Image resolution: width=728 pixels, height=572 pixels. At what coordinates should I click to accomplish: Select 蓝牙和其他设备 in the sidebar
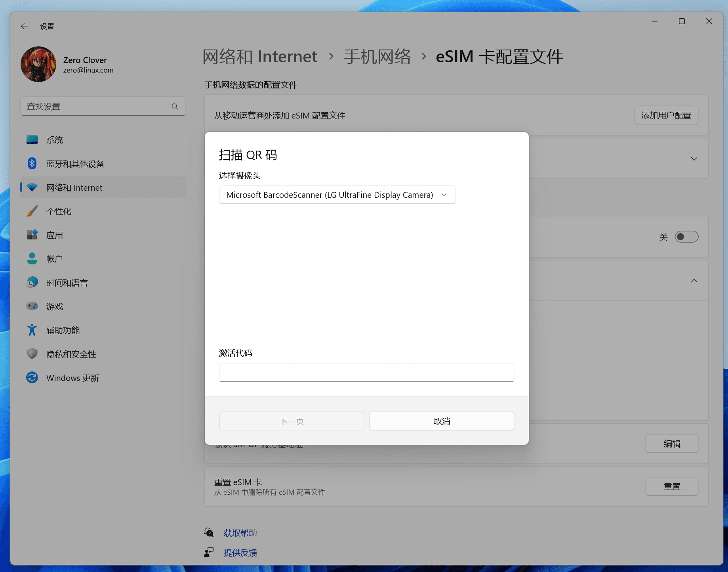(x=103, y=164)
